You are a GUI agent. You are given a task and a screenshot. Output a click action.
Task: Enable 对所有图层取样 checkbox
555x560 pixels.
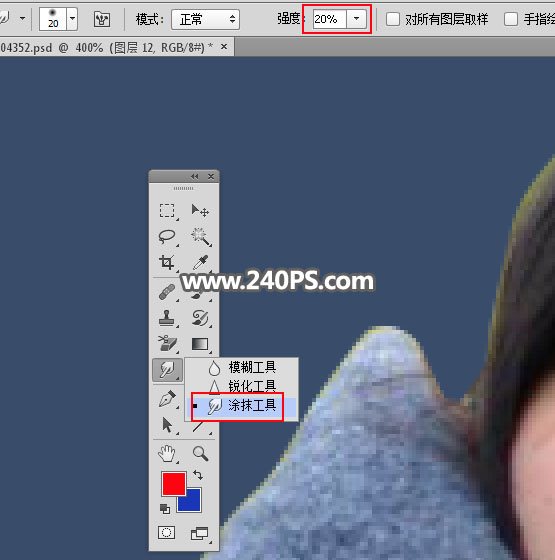pyautogui.click(x=393, y=19)
